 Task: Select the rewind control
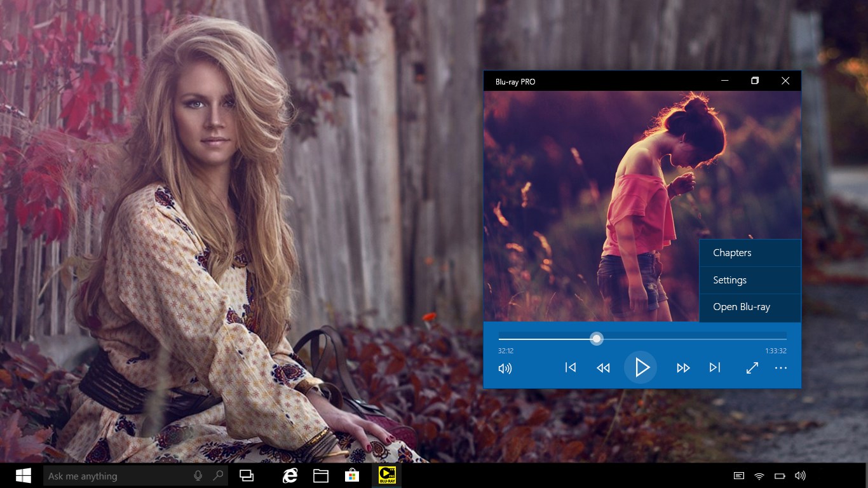pos(602,367)
